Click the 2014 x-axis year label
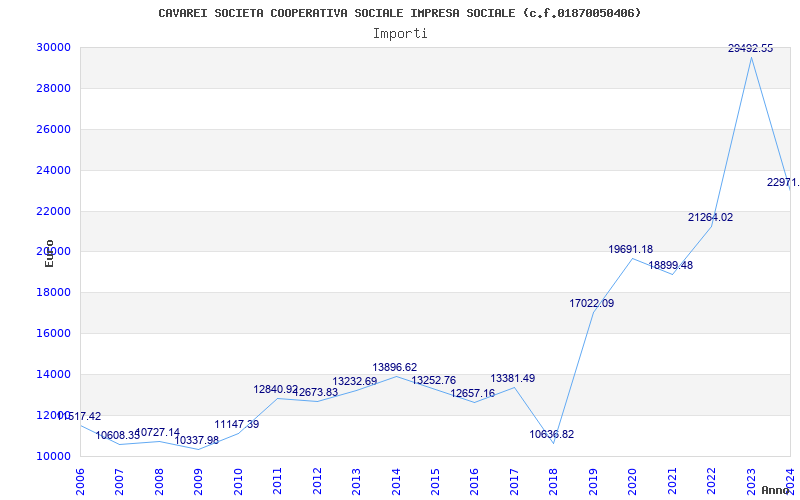This screenshot has width=800, height=500. (396, 482)
